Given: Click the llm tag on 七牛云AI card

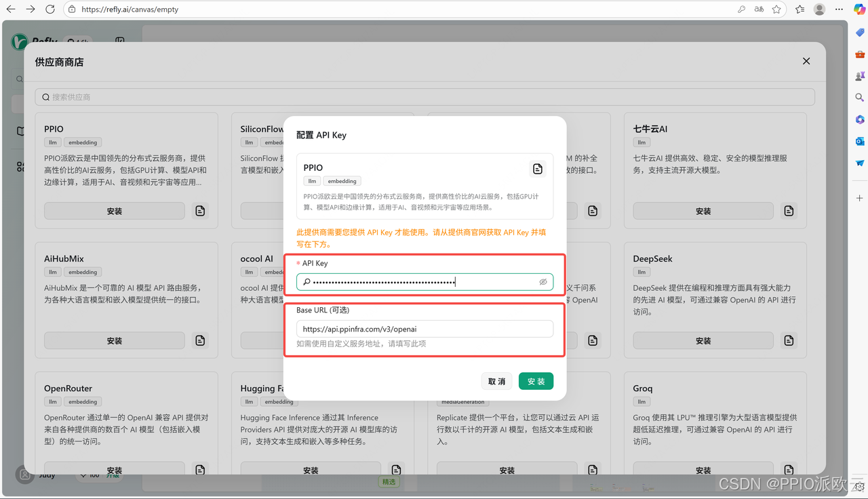Looking at the screenshot, I should 642,142.
